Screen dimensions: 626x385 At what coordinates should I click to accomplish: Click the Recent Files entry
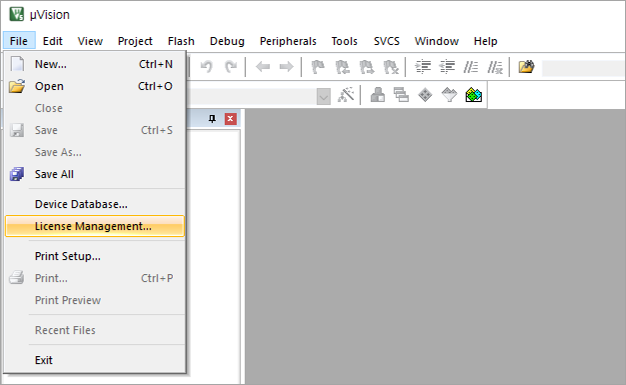[x=95, y=330]
